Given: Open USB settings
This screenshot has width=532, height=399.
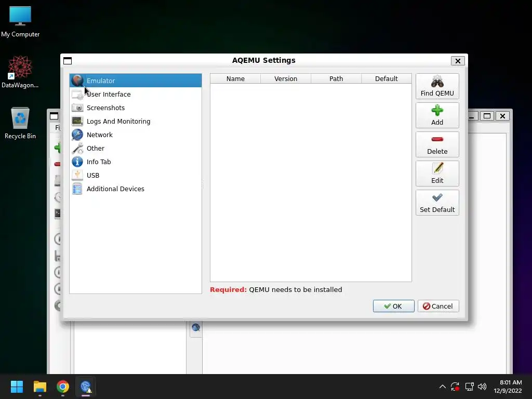Looking at the screenshot, I should coord(136,176).
